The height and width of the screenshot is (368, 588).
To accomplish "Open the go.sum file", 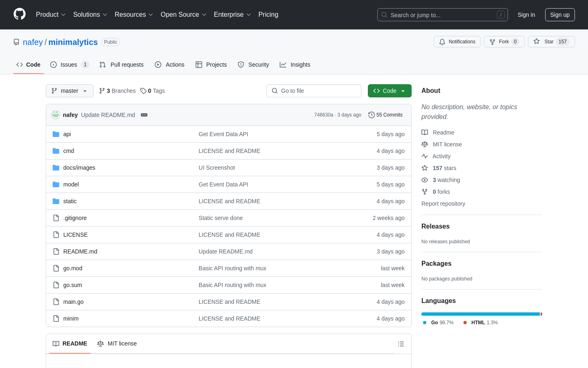I will pyautogui.click(x=73, y=285).
